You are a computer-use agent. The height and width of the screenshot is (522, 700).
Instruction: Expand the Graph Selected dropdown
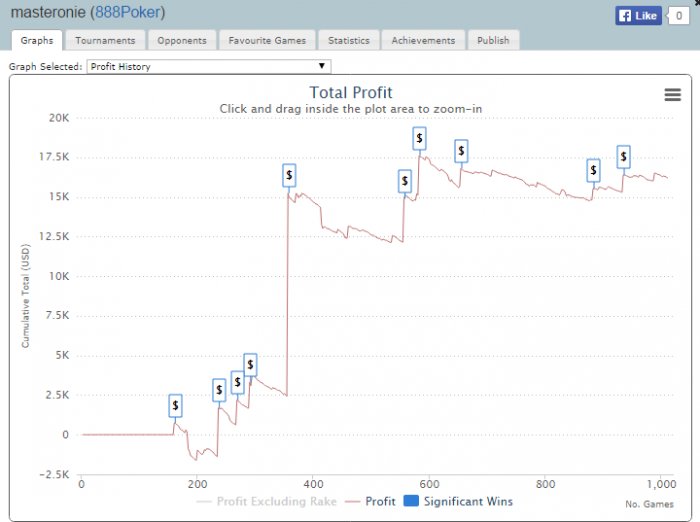[x=208, y=67]
